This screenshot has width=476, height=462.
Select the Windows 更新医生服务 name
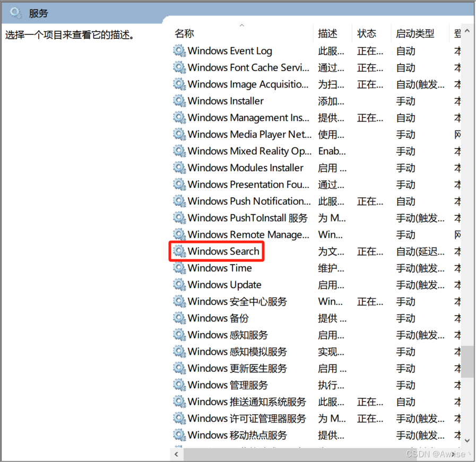[x=237, y=368]
